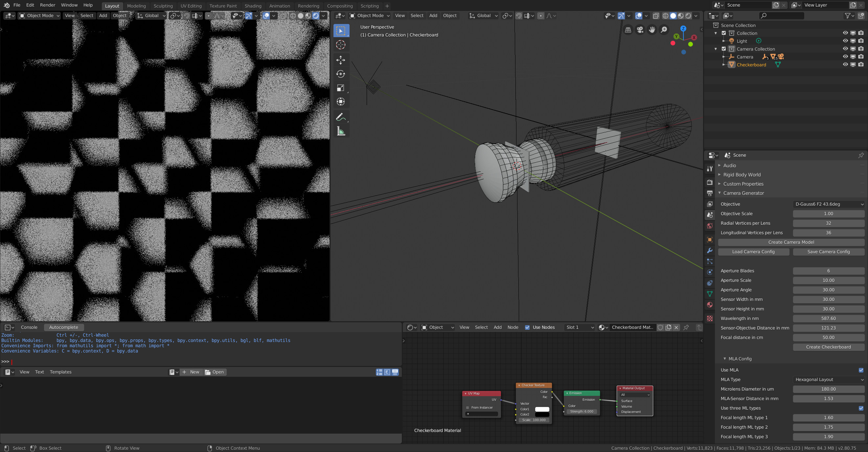Open the File menu
Image resolution: width=868 pixels, height=452 pixels.
click(x=17, y=5)
